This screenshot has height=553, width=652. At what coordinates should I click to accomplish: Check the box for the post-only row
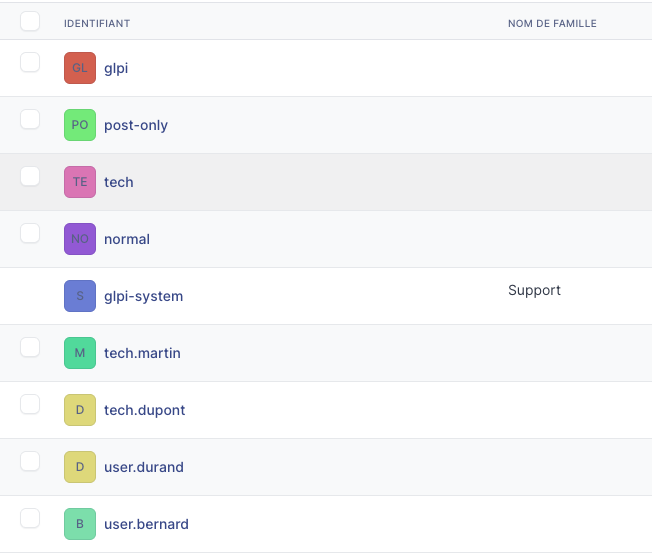30,119
